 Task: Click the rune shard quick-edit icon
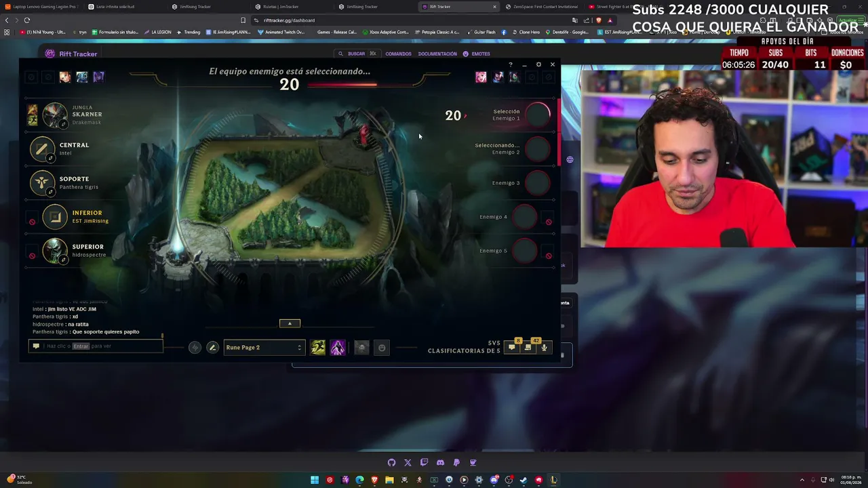(195, 348)
